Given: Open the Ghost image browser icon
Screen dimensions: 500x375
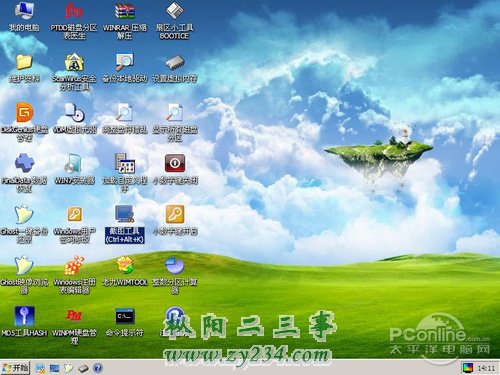Looking at the screenshot, I should [x=24, y=265].
